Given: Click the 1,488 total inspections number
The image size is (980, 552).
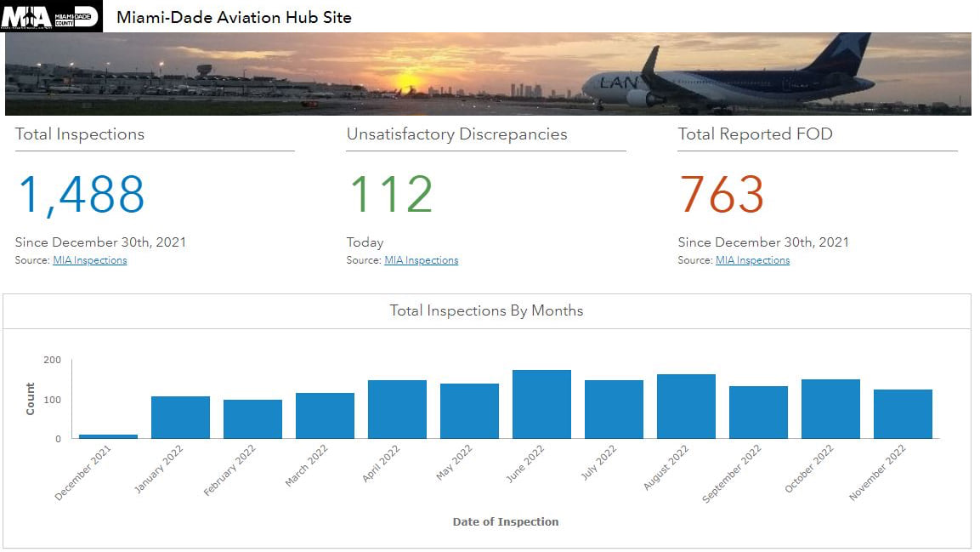Looking at the screenshot, I should [x=82, y=195].
